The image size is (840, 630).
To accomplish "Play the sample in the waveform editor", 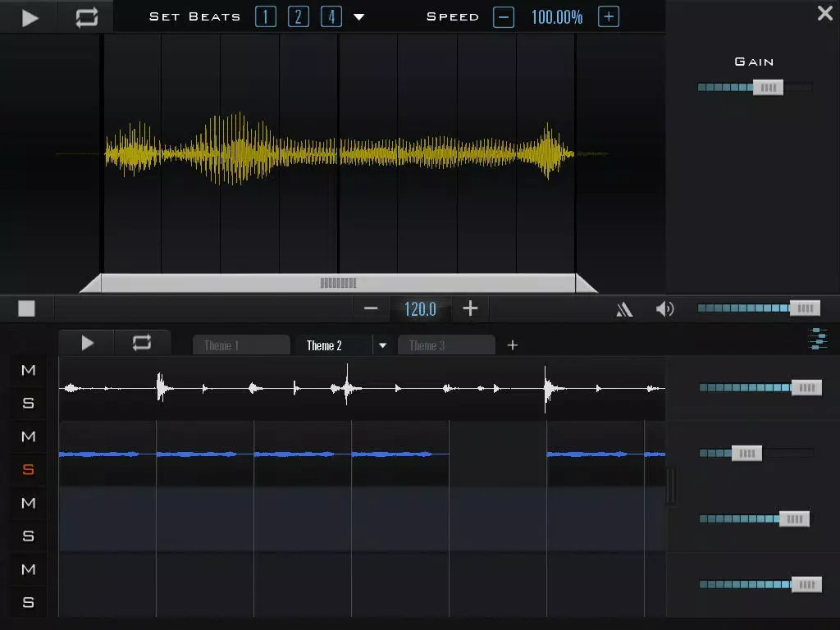I will (x=30, y=17).
